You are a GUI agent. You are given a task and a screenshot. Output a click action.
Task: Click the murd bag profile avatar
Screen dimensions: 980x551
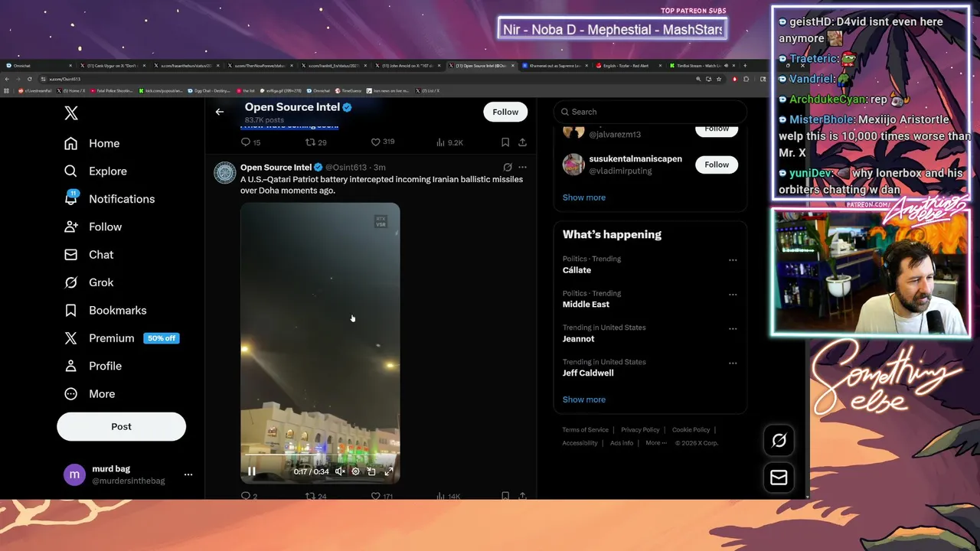(x=74, y=474)
